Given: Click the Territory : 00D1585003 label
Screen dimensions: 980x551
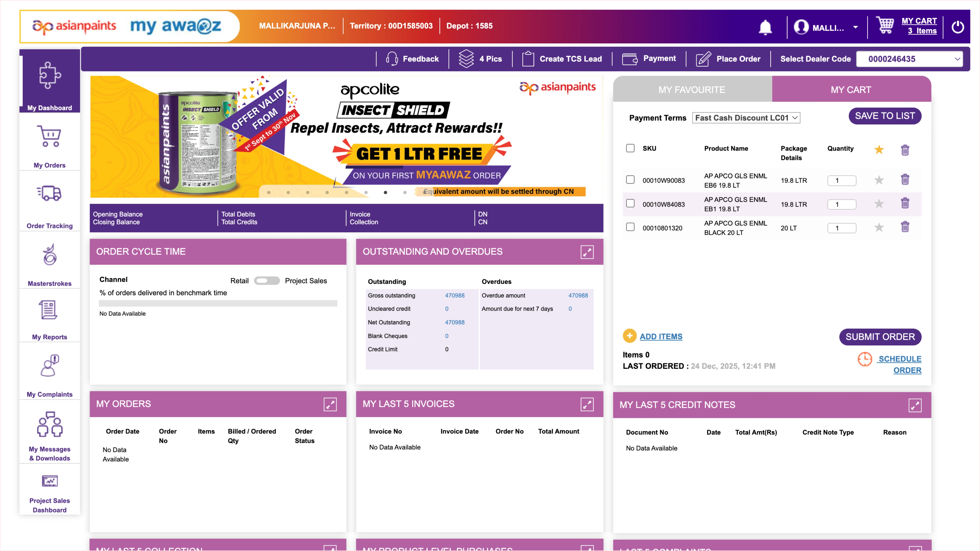Looking at the screenshot, I should click(x=391, y=26).
